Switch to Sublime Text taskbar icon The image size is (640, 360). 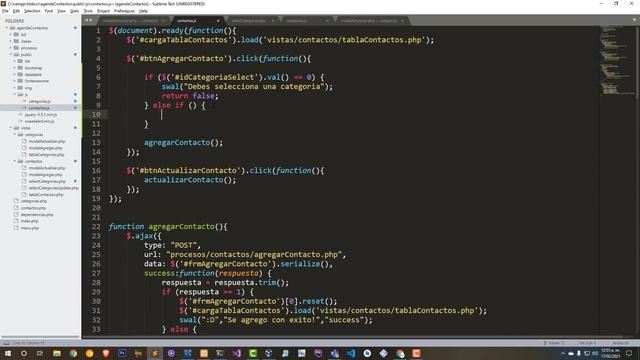coord(155,353)
